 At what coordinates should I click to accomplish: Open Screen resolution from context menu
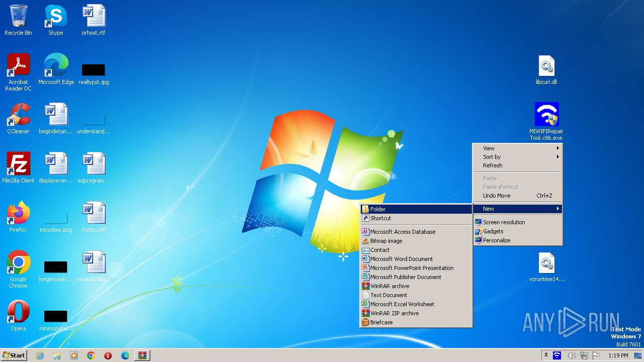click(517, 222)
